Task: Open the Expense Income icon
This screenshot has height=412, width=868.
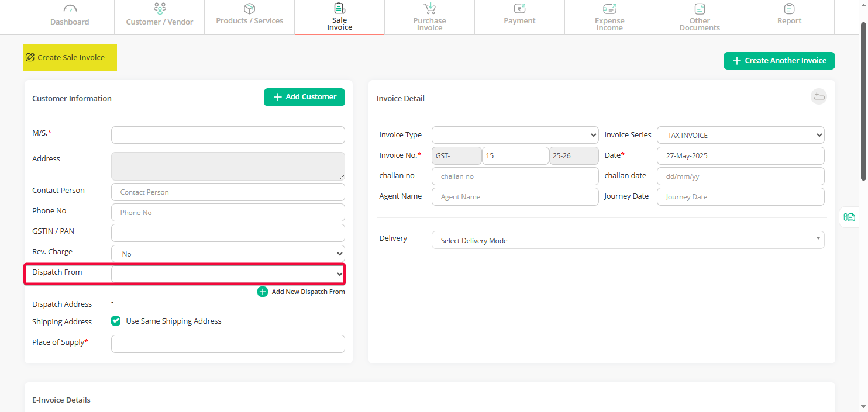Action: pos(609,8)
